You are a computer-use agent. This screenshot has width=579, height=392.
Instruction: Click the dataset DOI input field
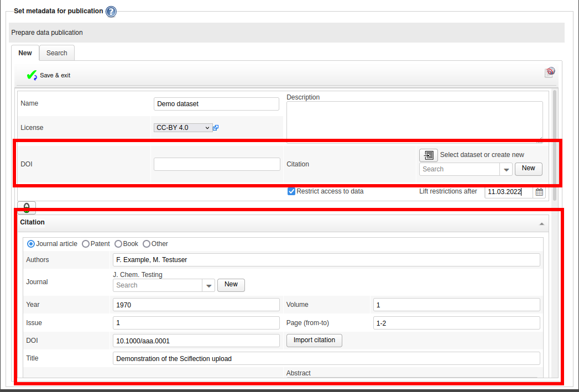217,164
